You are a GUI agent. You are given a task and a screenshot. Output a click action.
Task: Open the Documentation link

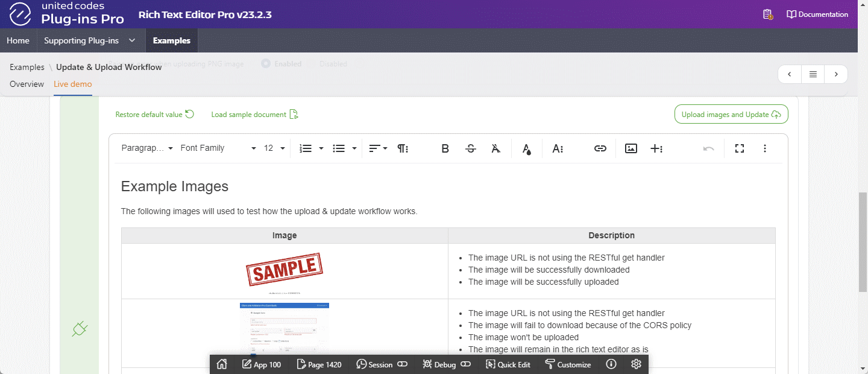point(817,14)
